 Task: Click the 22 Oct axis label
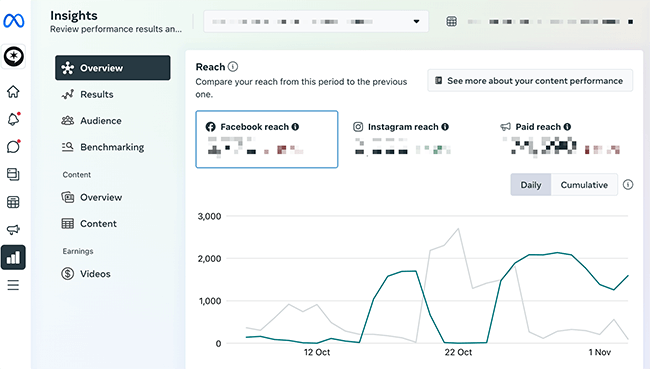tap(458, 352)
